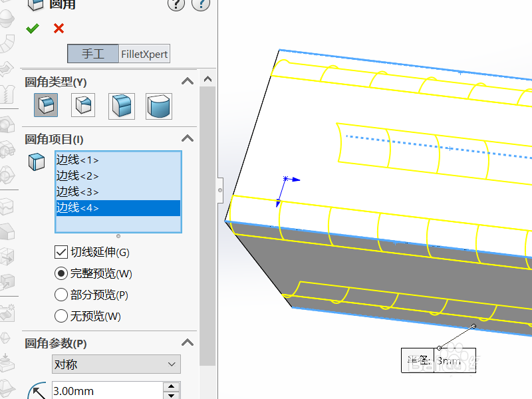Select the variable size fillet type icon
The width and height of the screenshot is (532, 399).
[x=82, y=105]
